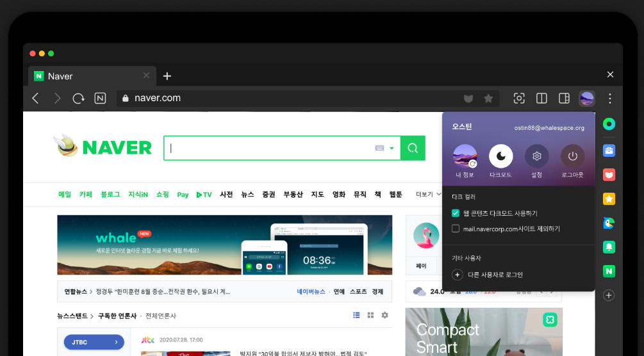Open the browser three-dot menu
The image size is (644, 356).
tap(610, 99)
